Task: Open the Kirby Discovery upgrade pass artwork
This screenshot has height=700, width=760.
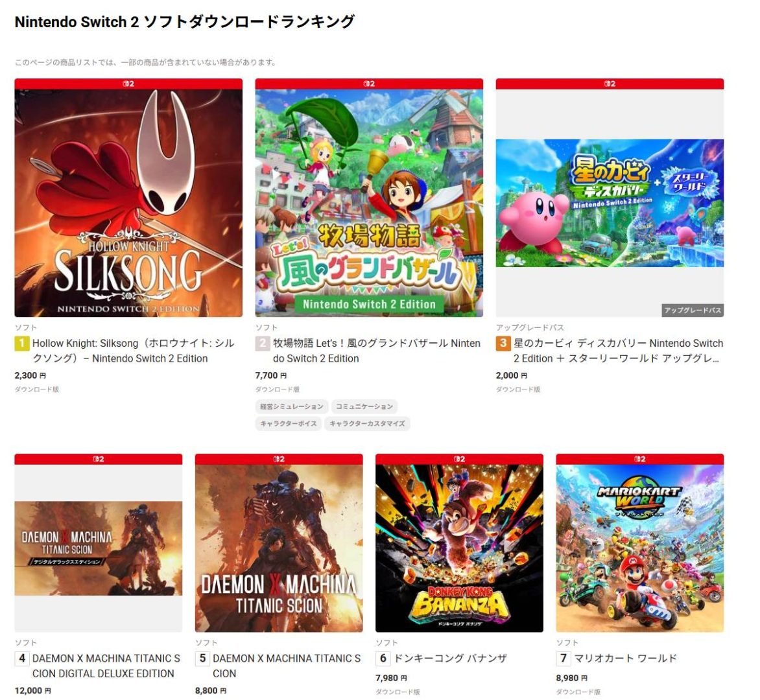Action: (x=610, y=203)
